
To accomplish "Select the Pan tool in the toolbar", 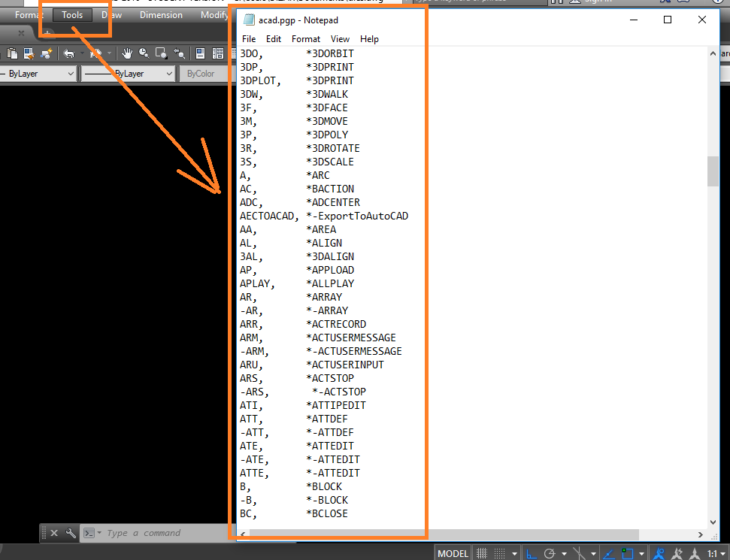I will tap(129, 55).
